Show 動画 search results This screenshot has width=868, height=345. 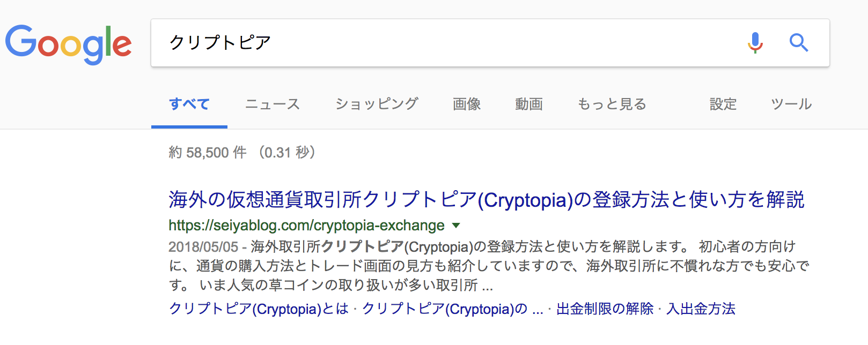coord(529,104)
